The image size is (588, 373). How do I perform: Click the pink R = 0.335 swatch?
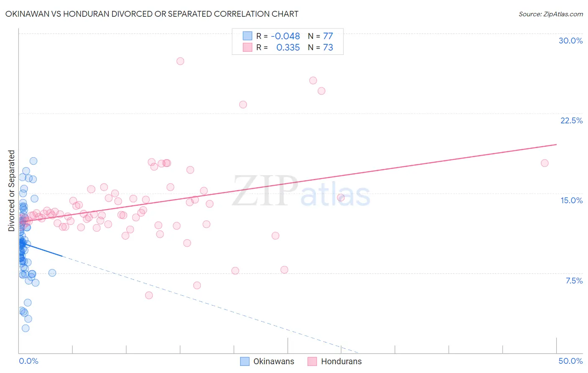pyautogui.click(x=248, y=47)
